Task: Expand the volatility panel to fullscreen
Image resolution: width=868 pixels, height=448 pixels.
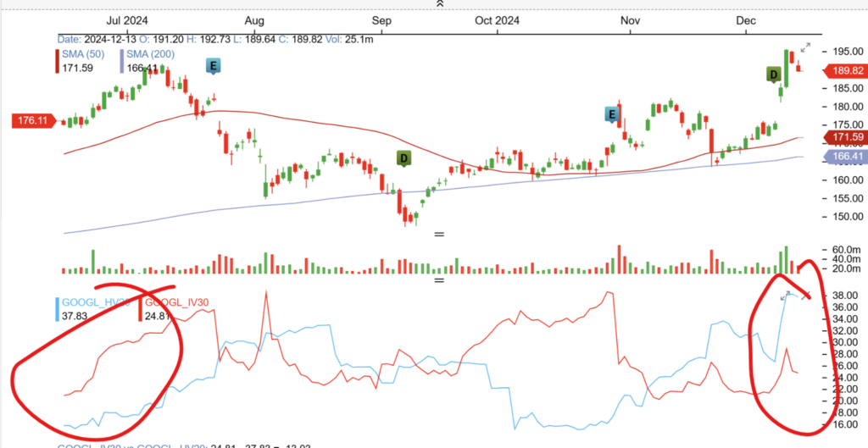Action: pos(786,296)
